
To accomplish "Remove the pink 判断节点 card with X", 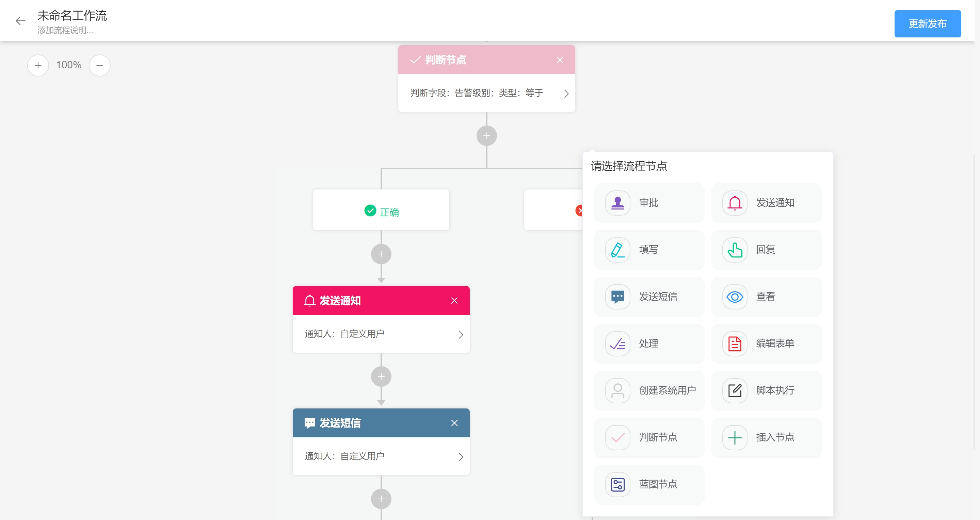I will (560, 60).
